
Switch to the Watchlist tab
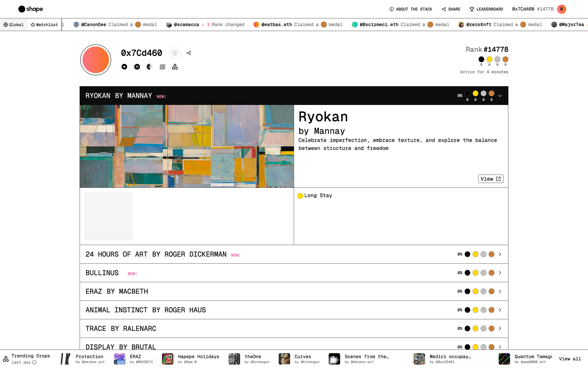click(x=44, y=25)
